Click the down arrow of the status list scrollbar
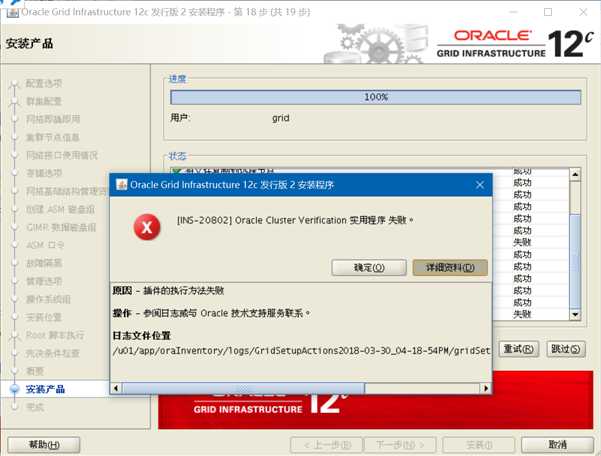This screenshot has height=456, width=601. point(575,315)
